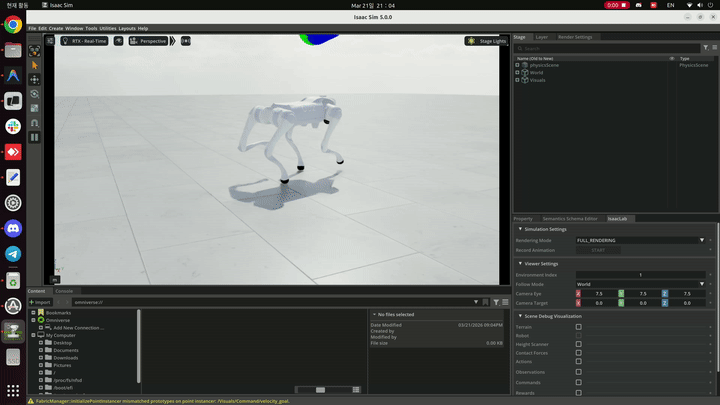Toggle the snap magnet tool
The image size is (720, 405).
(x=35, y=122)
